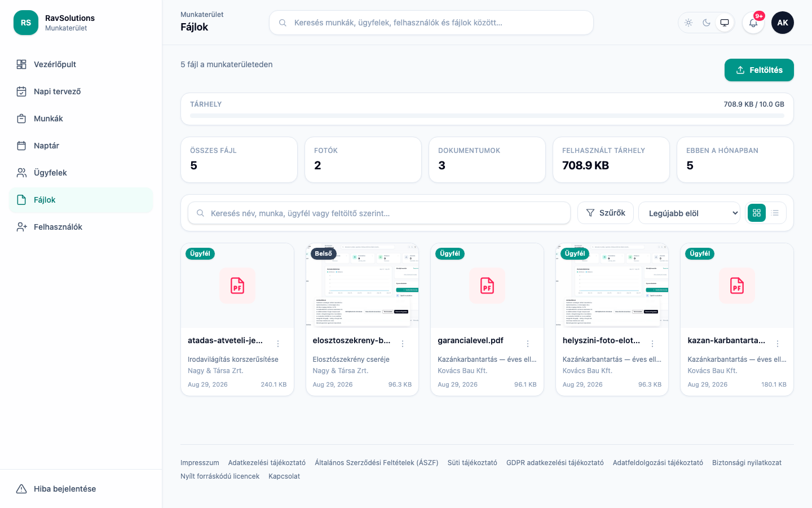Open the Süti tájékoztató link
This screenshot has height=508, width=812.
pyautogui.click(x=473, y=463)
